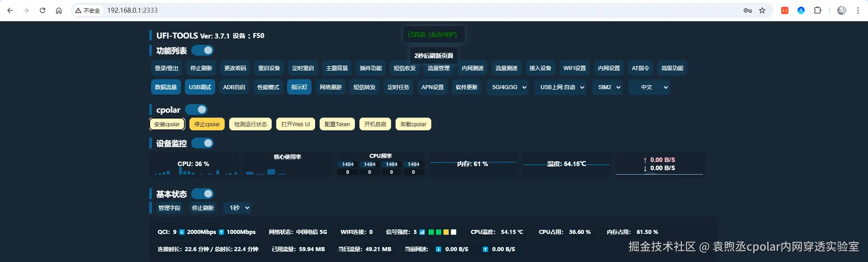Reload the page with the refresh icon
The height and width of the screenshot is (262, 868).
[x=42, y=10]
